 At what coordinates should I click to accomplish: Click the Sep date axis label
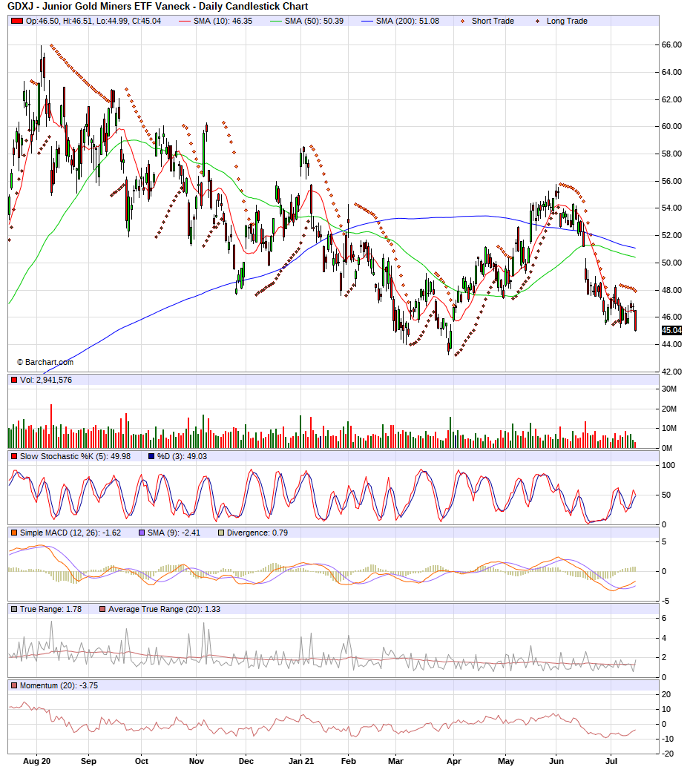pos(88,762)
